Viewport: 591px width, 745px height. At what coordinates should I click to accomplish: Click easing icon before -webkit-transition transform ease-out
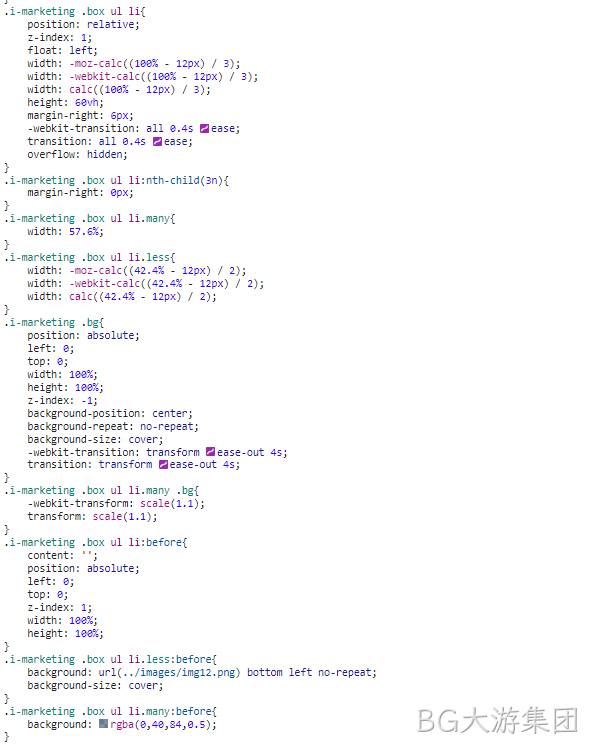tap(210, 452)
